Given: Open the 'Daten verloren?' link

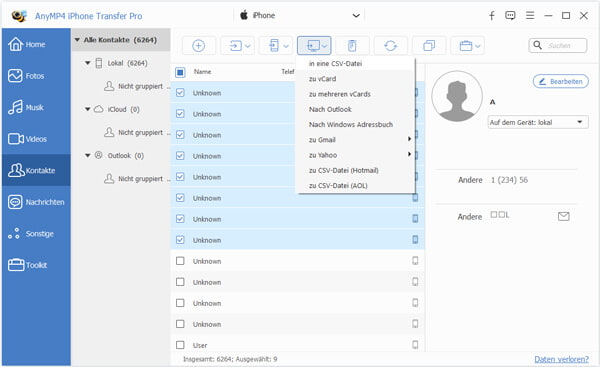Looking at the screenshot, I should click(x=561, y=359).
